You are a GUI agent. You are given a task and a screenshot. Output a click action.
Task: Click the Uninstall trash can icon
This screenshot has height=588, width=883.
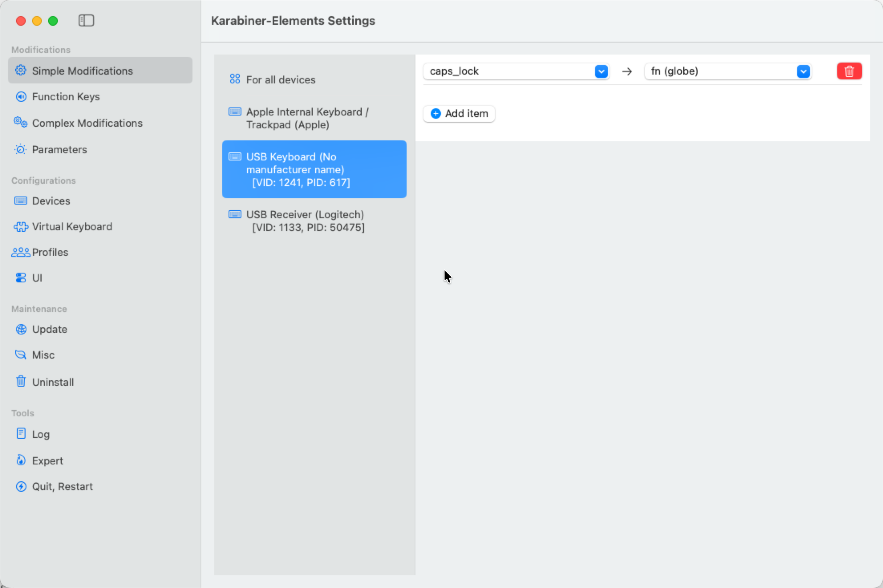(x=21, y=381)
